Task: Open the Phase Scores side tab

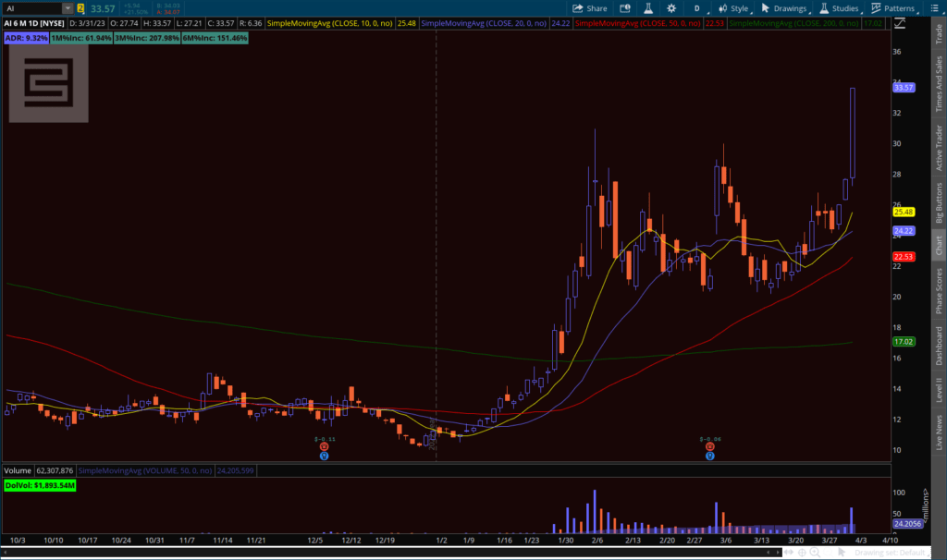Action: tap(940, 291)
